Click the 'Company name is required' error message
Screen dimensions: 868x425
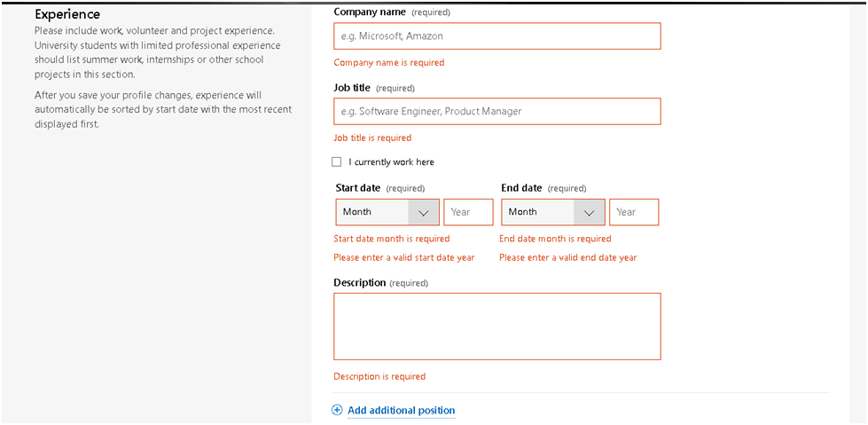point(389,63)
